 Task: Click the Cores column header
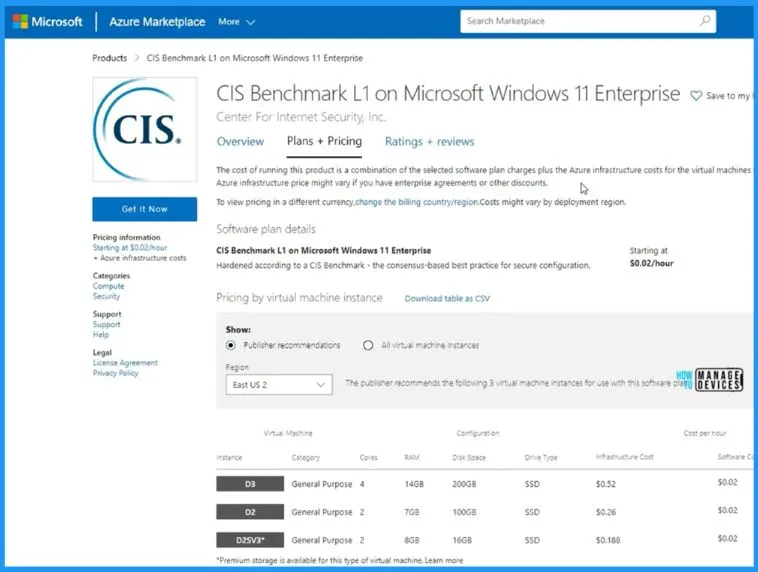(x=368, y=457)
